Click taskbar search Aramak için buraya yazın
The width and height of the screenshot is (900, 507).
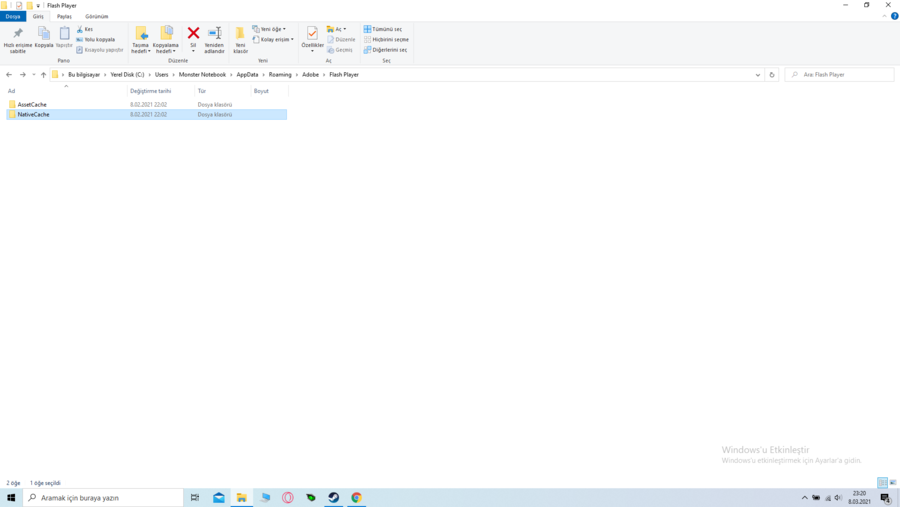[103, 498]
